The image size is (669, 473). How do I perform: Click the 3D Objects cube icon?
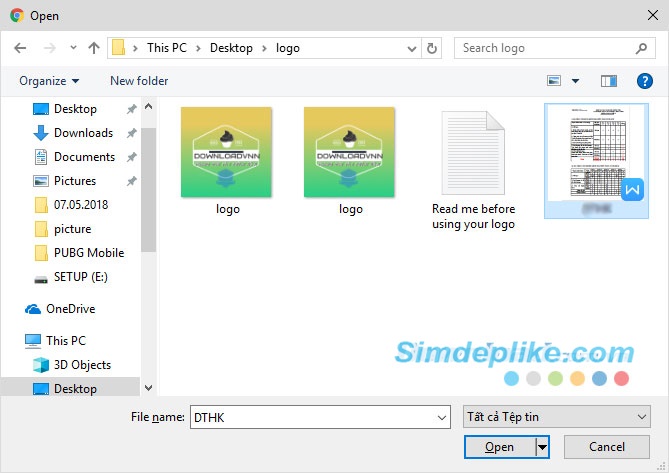click(x=41, y=365)
